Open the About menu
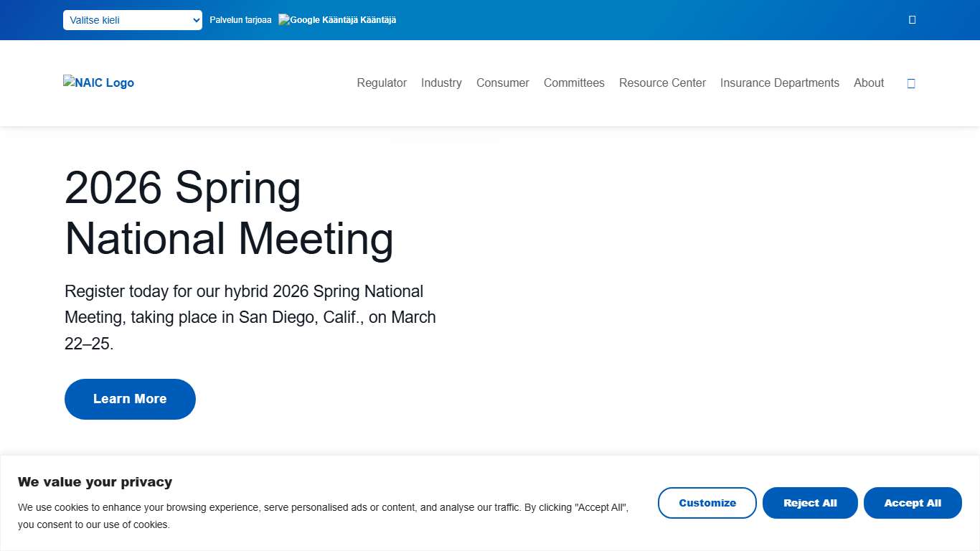Viewport: 980px width, 551px height. coord(868,83)
